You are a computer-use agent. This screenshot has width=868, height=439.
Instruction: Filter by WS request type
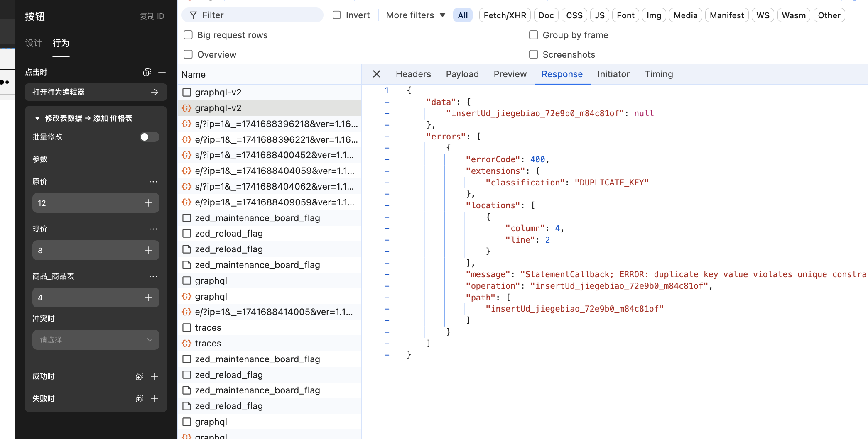tap(763, 15)
